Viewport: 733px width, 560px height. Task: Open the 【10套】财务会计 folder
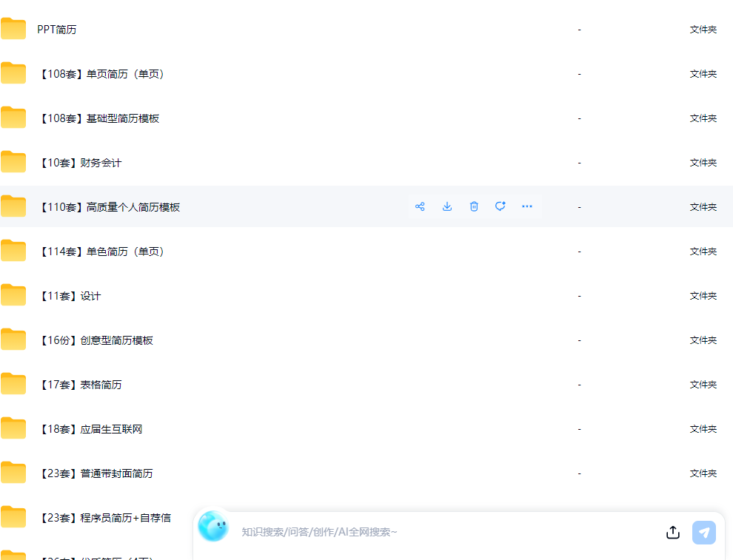pos(79,163)
